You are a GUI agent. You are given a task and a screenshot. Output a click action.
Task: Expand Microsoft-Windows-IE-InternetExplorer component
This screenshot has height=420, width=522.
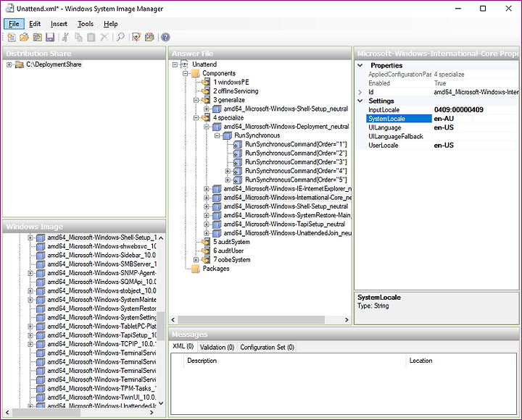tap(207, 189)
